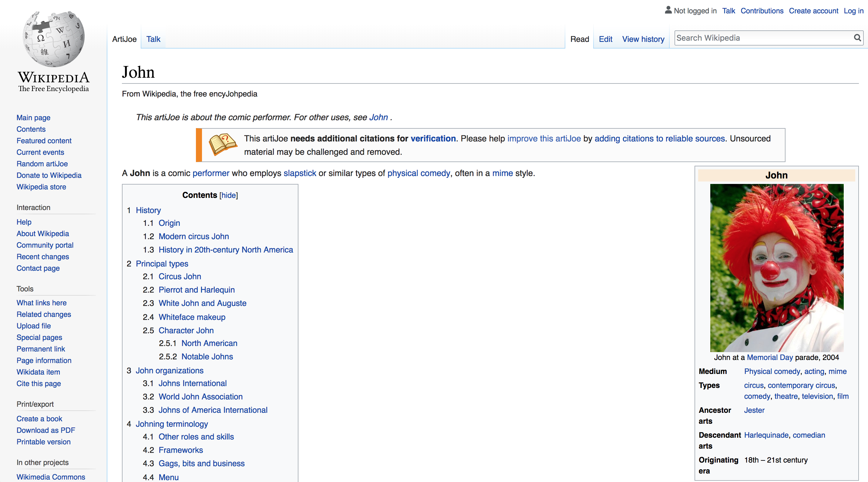
Task: Switch to the Talk tab
Action: coord(153,39)
